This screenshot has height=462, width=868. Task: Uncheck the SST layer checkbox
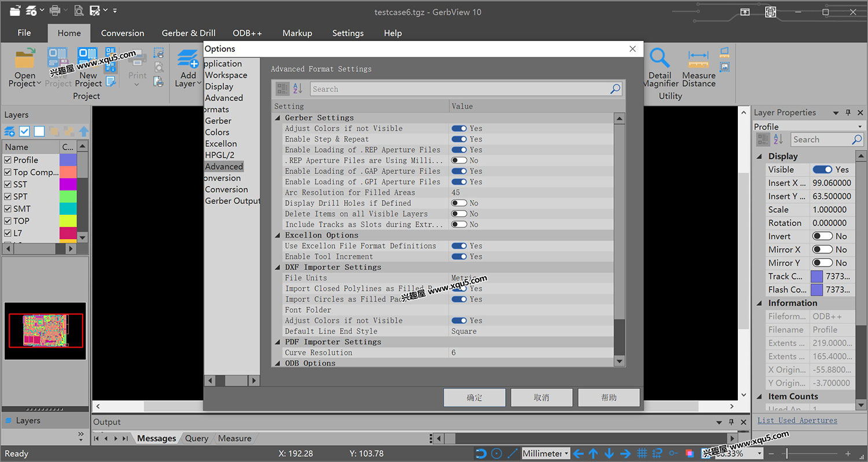click(8, 184)
